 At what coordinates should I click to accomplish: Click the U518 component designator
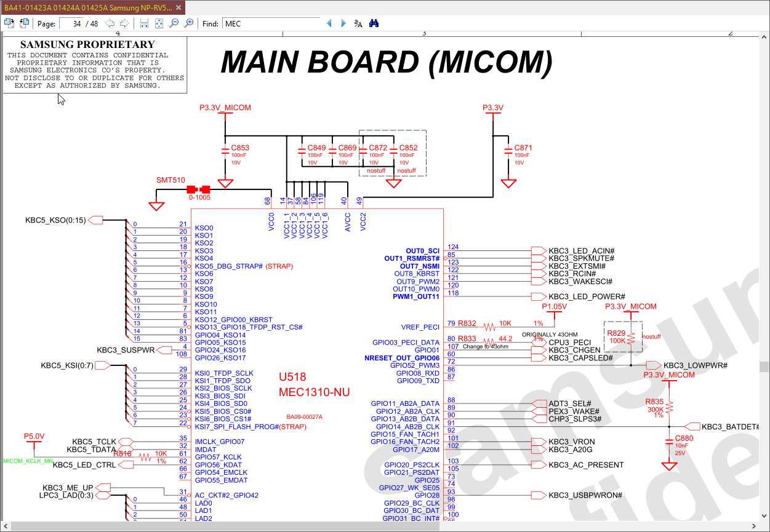pos(292,377)
